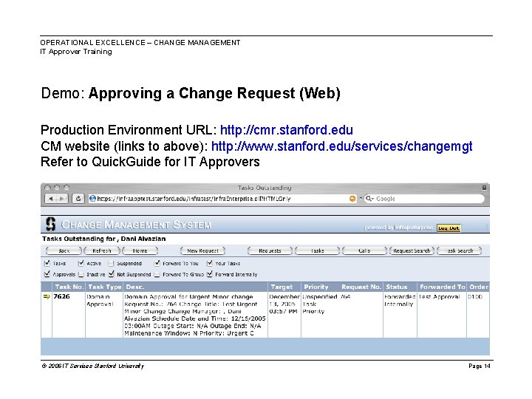Screen dimensions: 532x399
Task: Toggle the Not Suspended checkbox
Action: click(111, 274)
